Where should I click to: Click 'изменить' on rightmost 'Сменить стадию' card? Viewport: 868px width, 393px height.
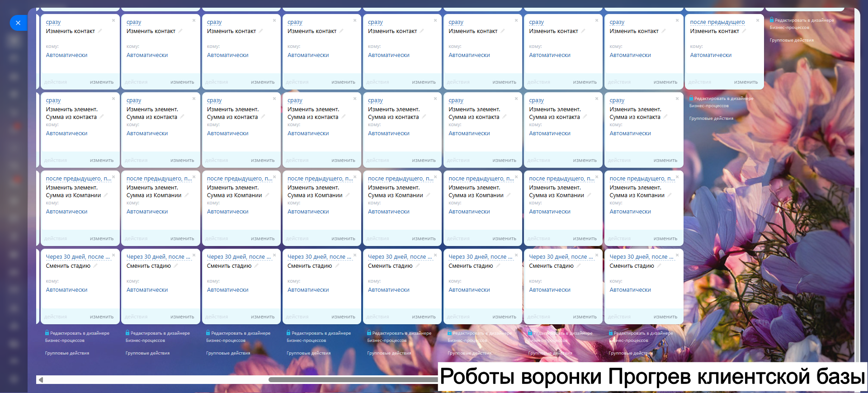[665, 317]
